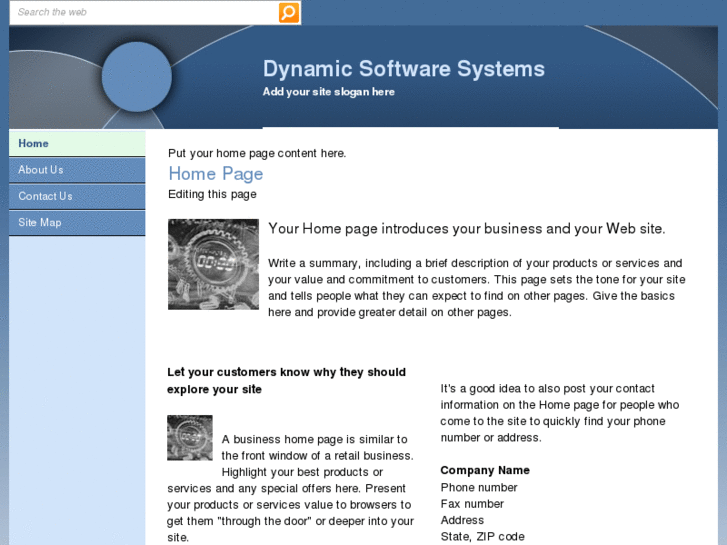Click the 'Company Name' bold label

click(485, 470)
